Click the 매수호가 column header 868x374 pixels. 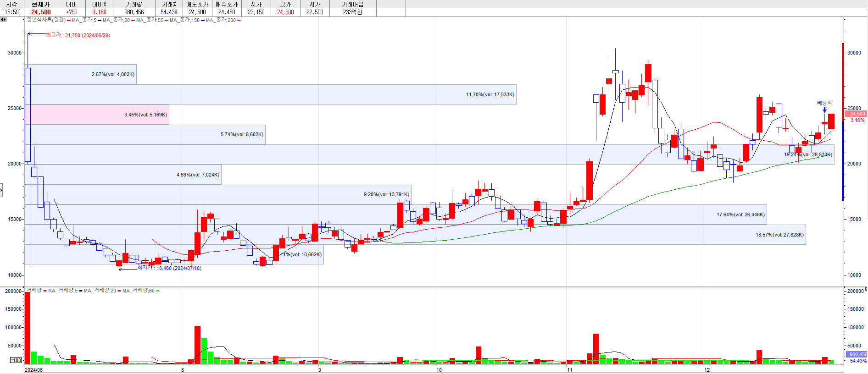(227, 4)
